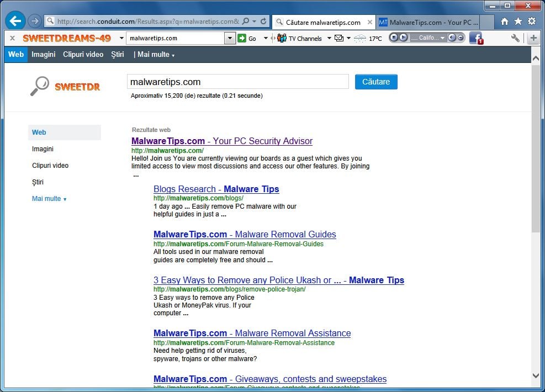The width and height of the screenshot is (545, 392).
Task: Expand 'Mai multe' in the left sidebar
Action: (x=49, y=199)
